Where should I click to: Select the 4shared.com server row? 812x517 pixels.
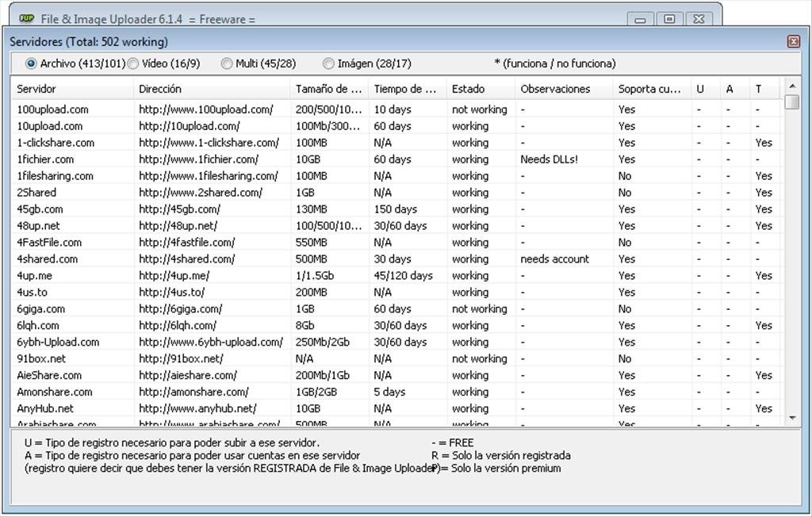pos(396,258)
